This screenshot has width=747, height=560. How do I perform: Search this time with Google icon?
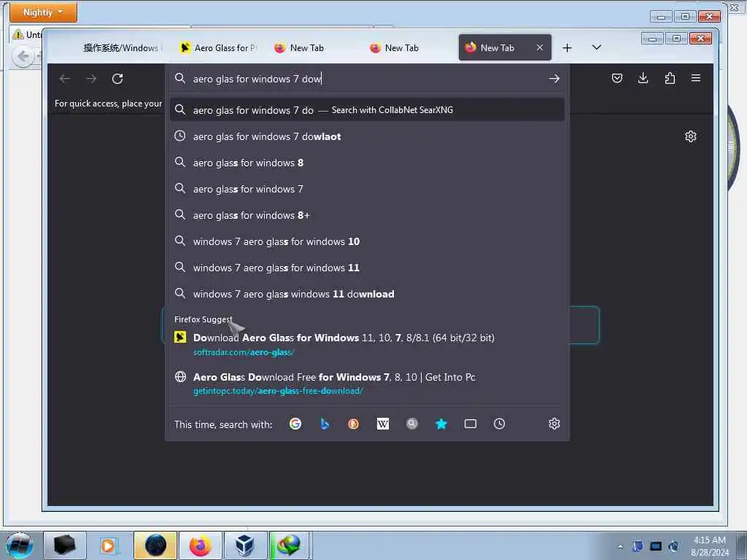pyautogui.click(x=295, y=424)
